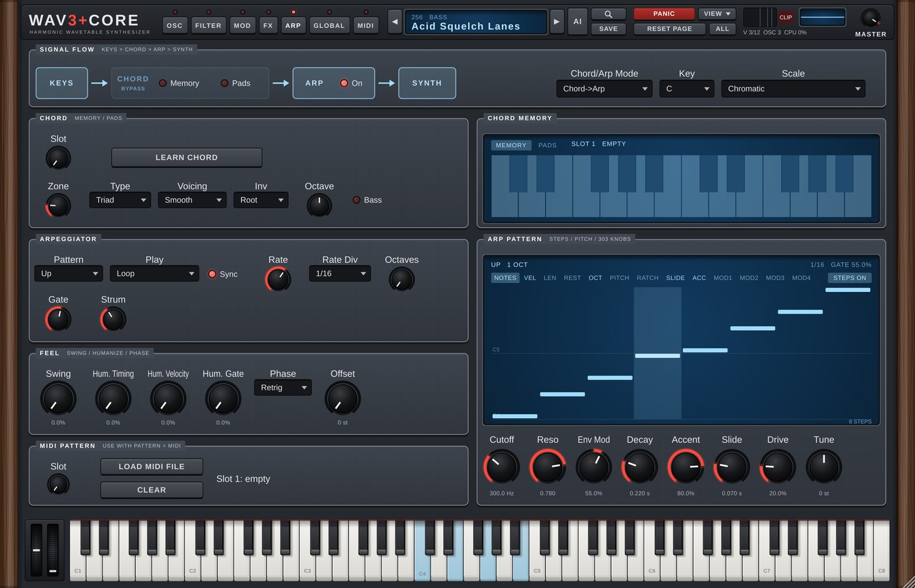Image resolution: width=915 pixels, height=588 pixels.
Task: Click the Master volume knob
Action: tap(871, 18)
